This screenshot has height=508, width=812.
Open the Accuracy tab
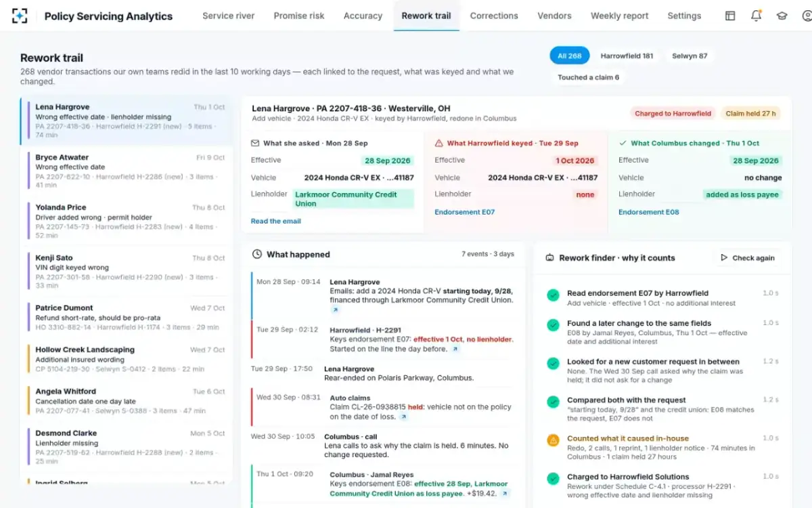(x=363, y=16)
